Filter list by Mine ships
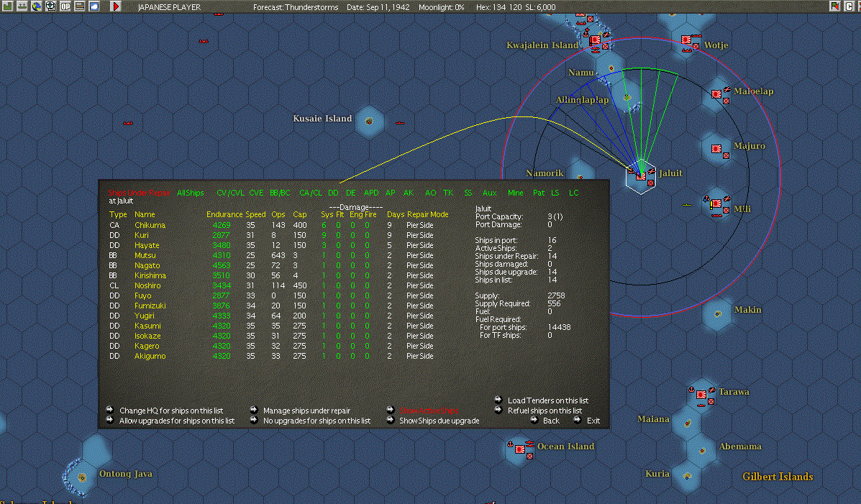The image size is (861, 504). (x=515, y=193)
